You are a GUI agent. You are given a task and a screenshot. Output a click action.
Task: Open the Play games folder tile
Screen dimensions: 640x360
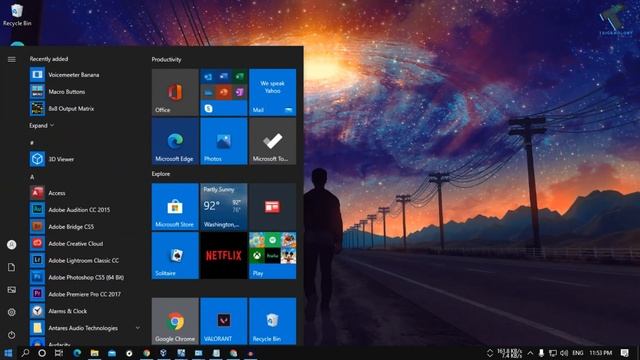[273, 256]
